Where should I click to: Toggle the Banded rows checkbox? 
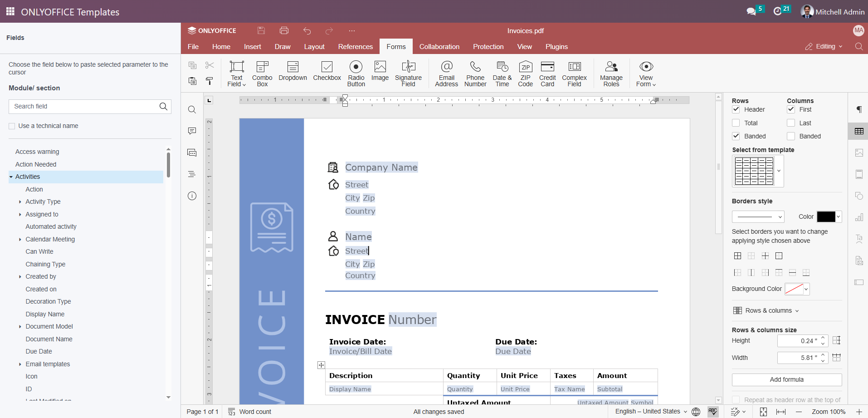click(736, 136)
